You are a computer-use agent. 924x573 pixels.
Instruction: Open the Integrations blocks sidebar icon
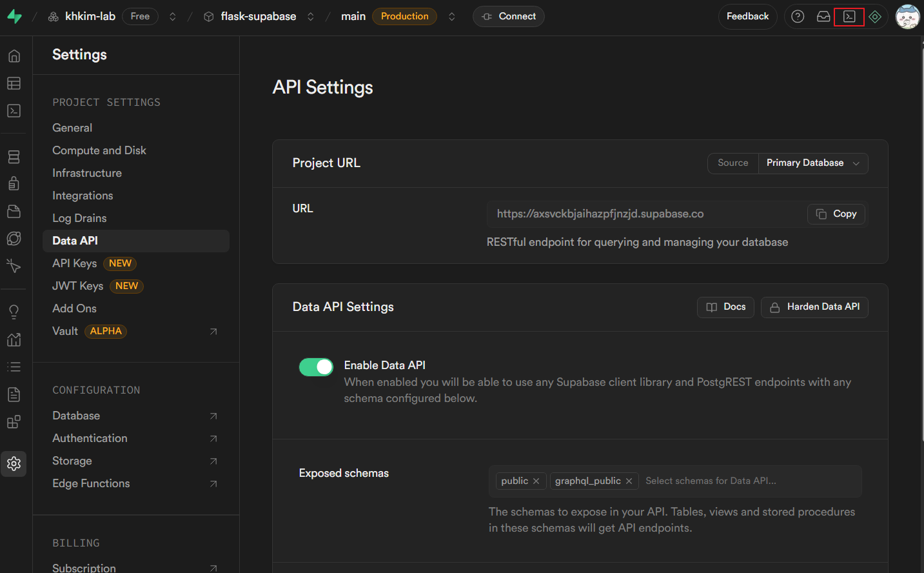(14, 422)
